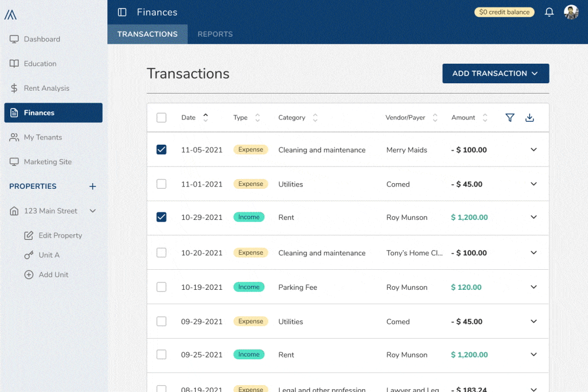Open the user profile avatar

pyautogui.click(x=571, y=12)
